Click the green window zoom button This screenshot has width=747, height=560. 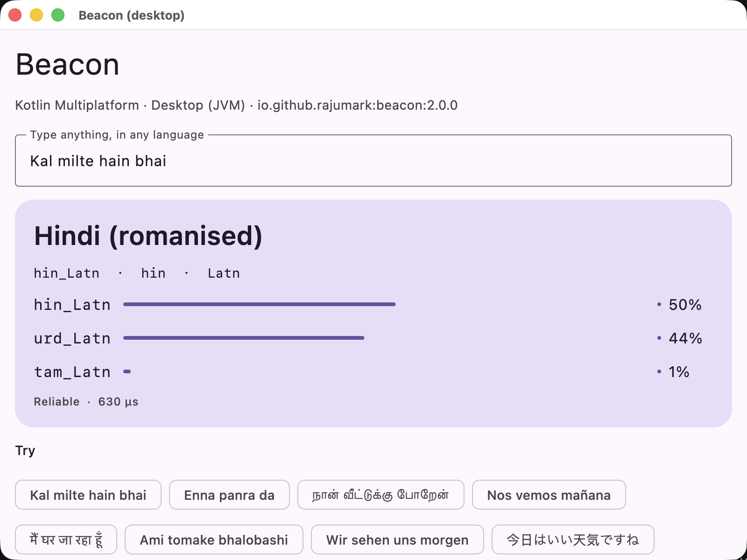[x=58, y=15]
